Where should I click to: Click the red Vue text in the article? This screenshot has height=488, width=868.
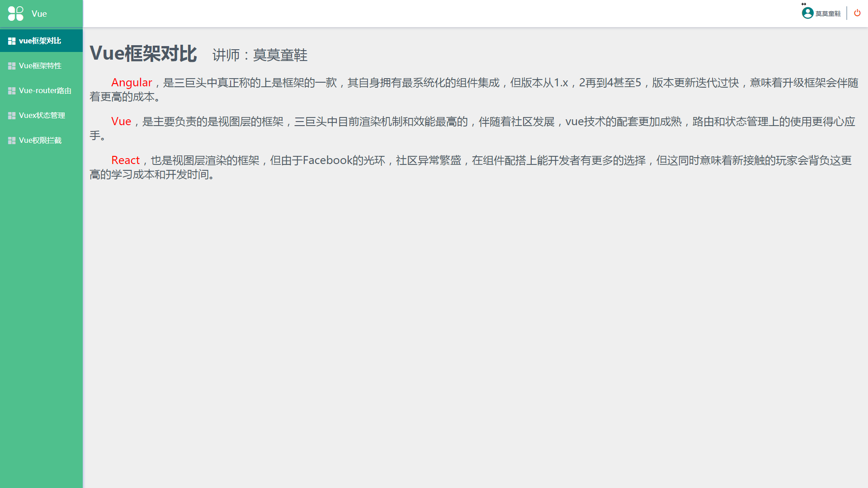121,121
